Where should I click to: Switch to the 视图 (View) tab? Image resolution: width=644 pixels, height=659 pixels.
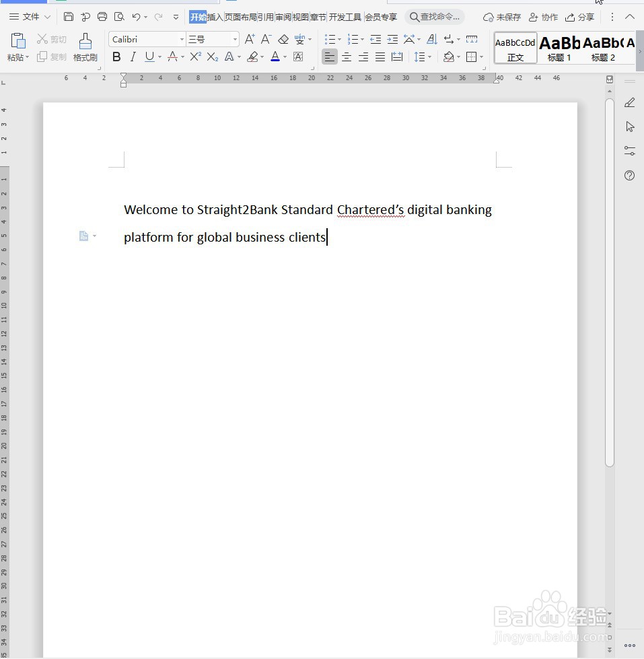tap(300, 17)
